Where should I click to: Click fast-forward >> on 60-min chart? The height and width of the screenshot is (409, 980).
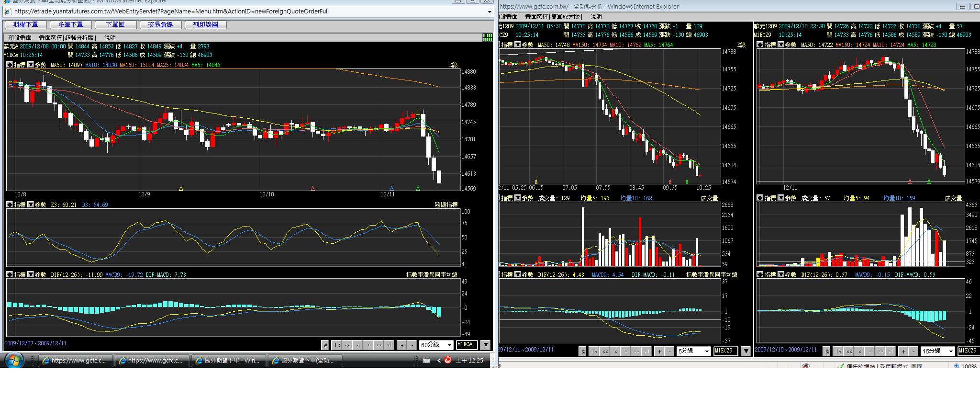point(379,345)
